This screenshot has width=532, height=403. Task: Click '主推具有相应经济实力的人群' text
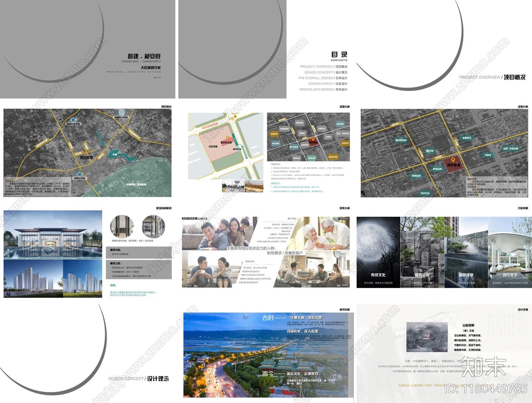(251, 248)
